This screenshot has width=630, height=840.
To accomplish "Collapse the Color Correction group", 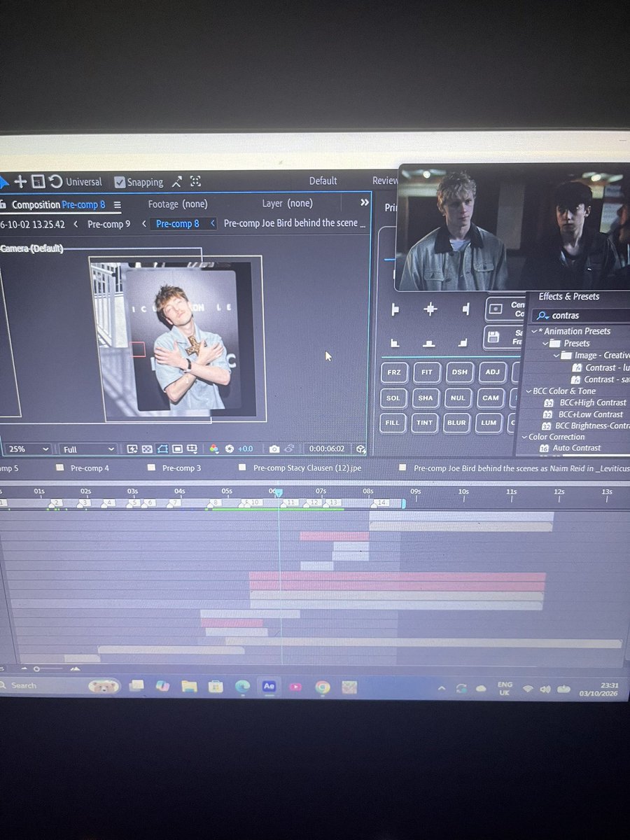I will [x=524, y=437].
